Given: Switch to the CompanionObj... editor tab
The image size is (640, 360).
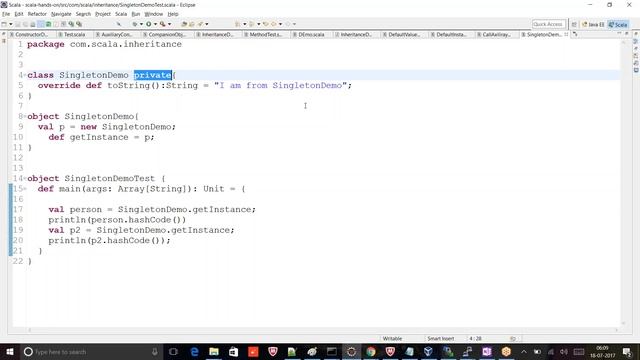Looking at the screenshot, I should coord(167,35).
